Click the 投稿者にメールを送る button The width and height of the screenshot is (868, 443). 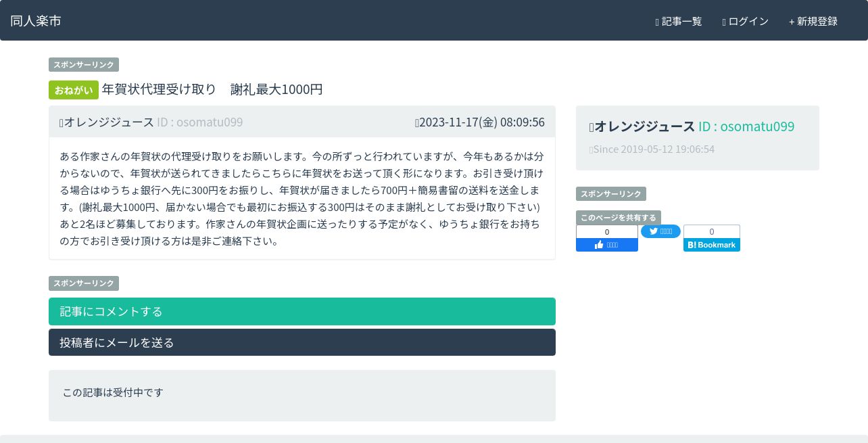coord(302,342)
